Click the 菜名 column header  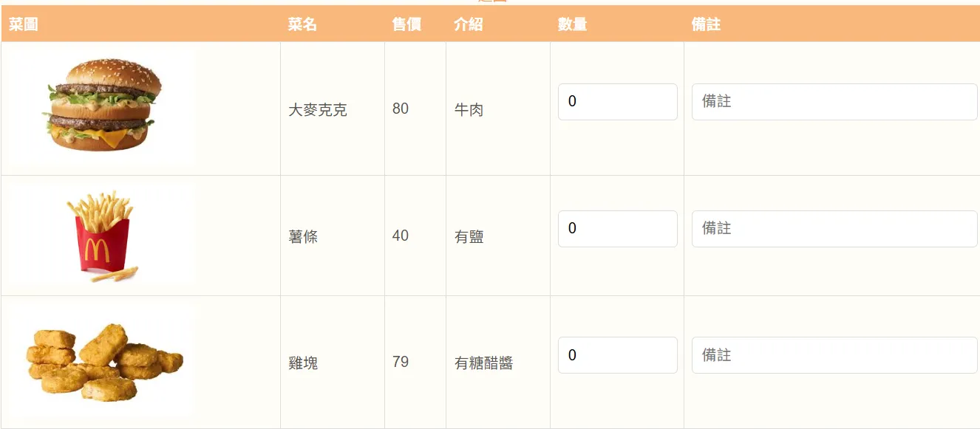(302, 24)
